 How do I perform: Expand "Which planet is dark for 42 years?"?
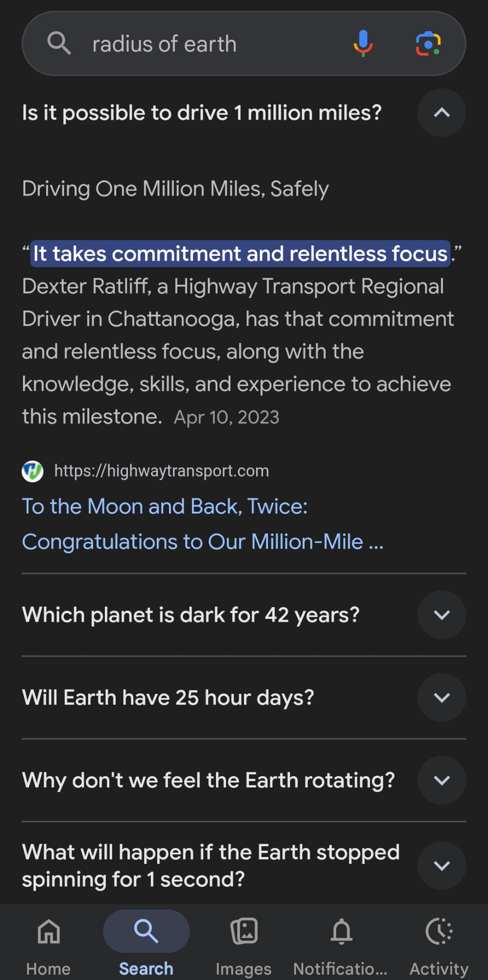(x=441, y=615)
